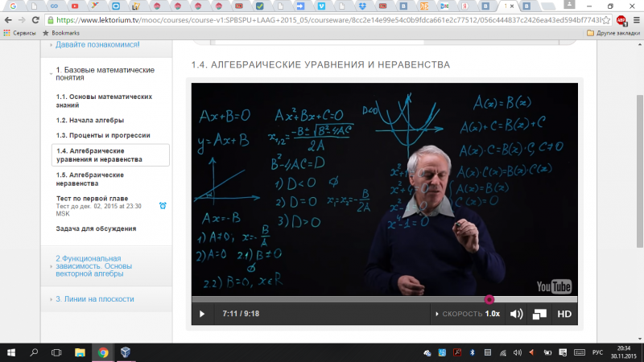The height and width of the screenshot is (362, 644).
Task: Play the lecture video
Action: pyautogui.click(x=202, y=314)
